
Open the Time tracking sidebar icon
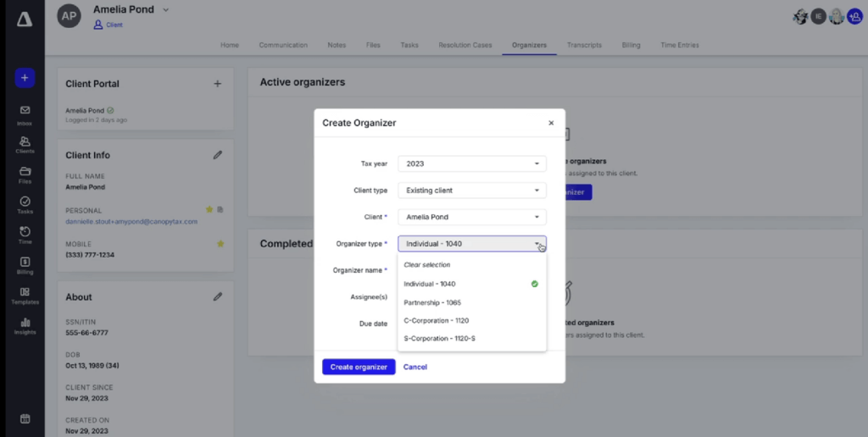click(25, 235)
